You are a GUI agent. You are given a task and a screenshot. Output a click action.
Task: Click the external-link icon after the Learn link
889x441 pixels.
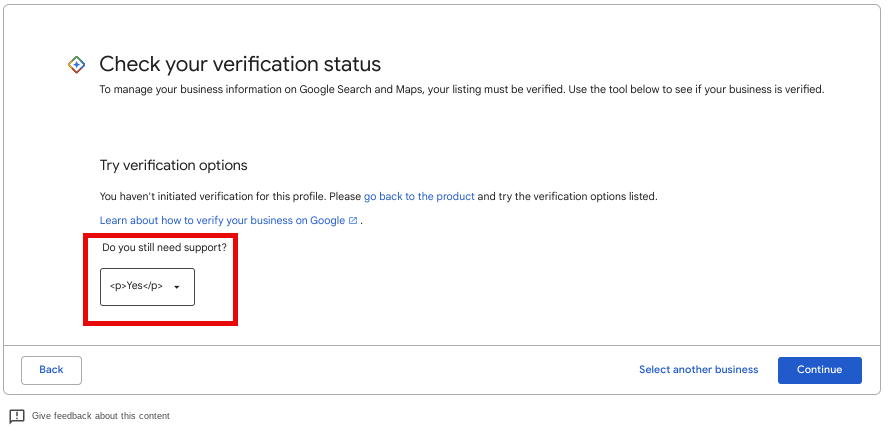(353, 220)
